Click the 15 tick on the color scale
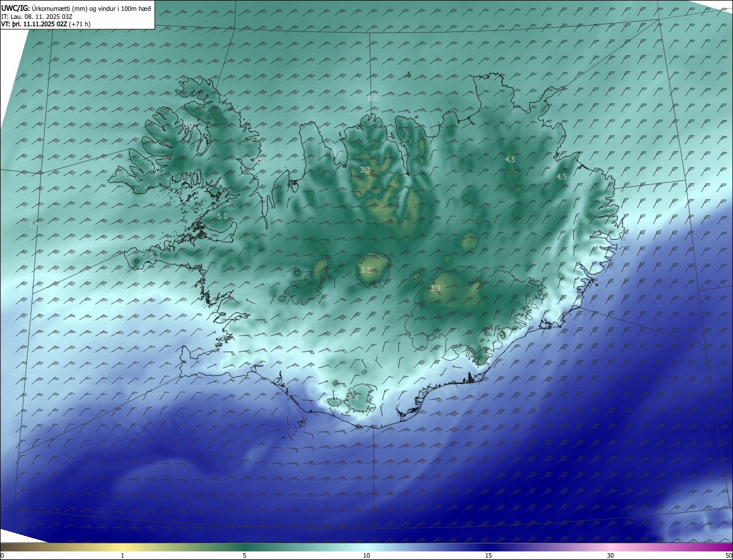The width and height of the screenshot is (733, 560). point(488,555)
